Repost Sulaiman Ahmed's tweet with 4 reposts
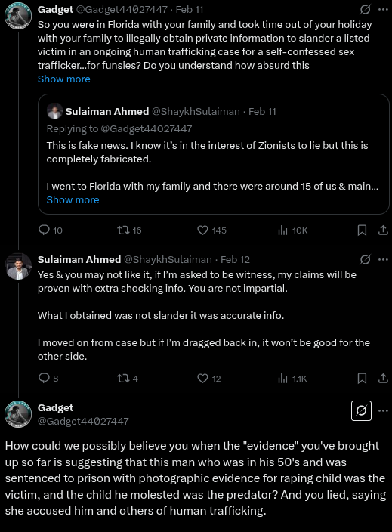 coord(123,379)
